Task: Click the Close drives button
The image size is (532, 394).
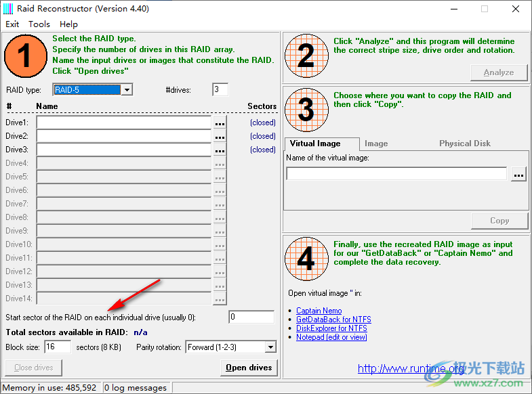Action: pos(34,368)
